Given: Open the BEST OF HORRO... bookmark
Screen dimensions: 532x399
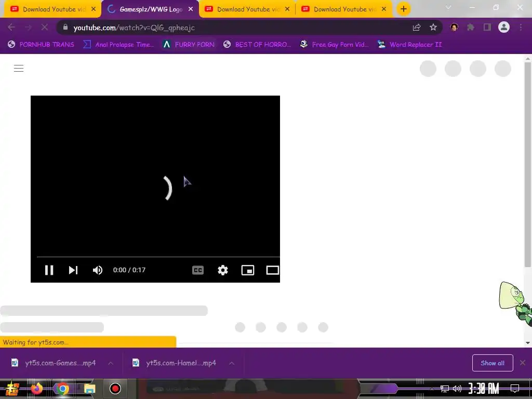Looking at the screenshot, I should coord(257,45).
